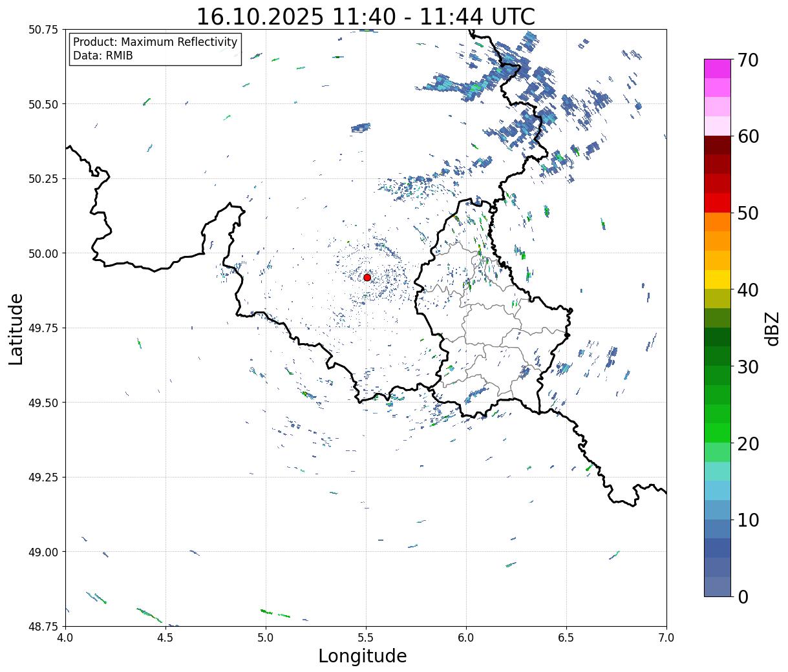The image size is (788, 672).
Task: Click the 'dBZ' colorbar label
Action: [x=772, y=328]
